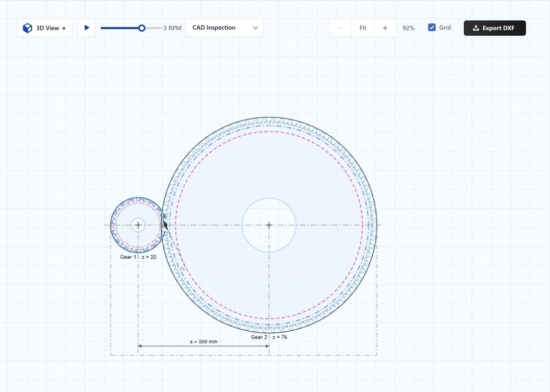550x392 pixels.
Task: Select the 'Gear 2 · z = 76' label
Action: click(269, 337)
